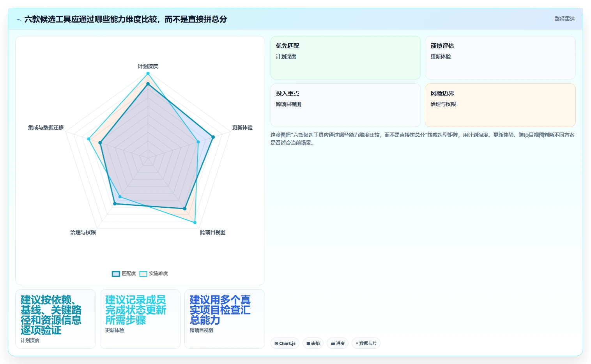Viewport: 591px width, 364px height.
Task: Select the 数据卡片 tag chip
Action: pyautogui.click(x=366, y=343)
